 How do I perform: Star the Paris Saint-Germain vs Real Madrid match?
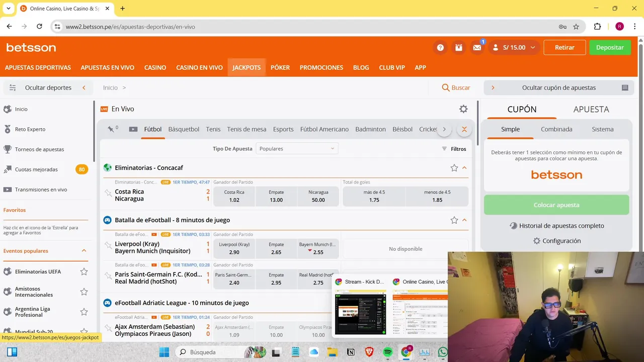click(x=108, y=276)
